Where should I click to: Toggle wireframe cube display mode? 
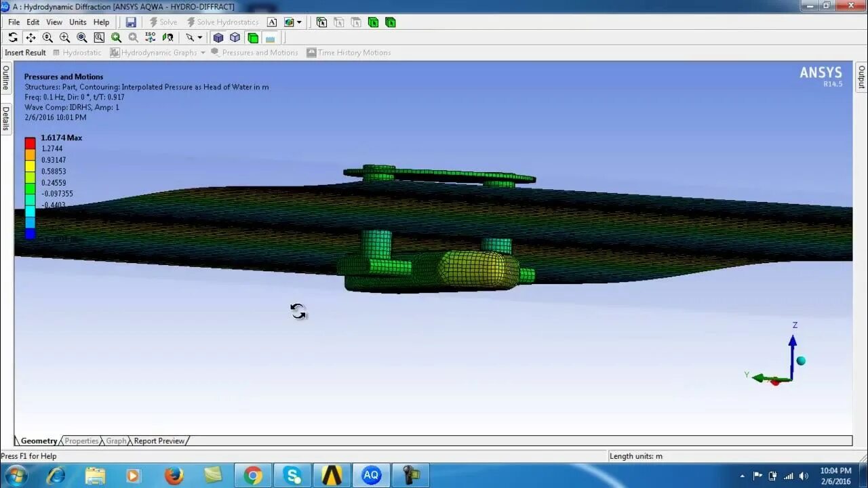[x=235, y=37]
